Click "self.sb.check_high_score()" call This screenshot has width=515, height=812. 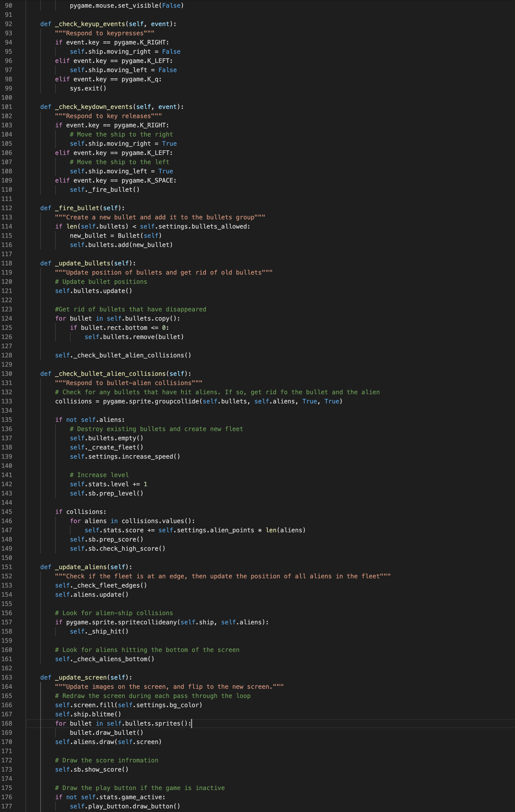click(118, 549)
